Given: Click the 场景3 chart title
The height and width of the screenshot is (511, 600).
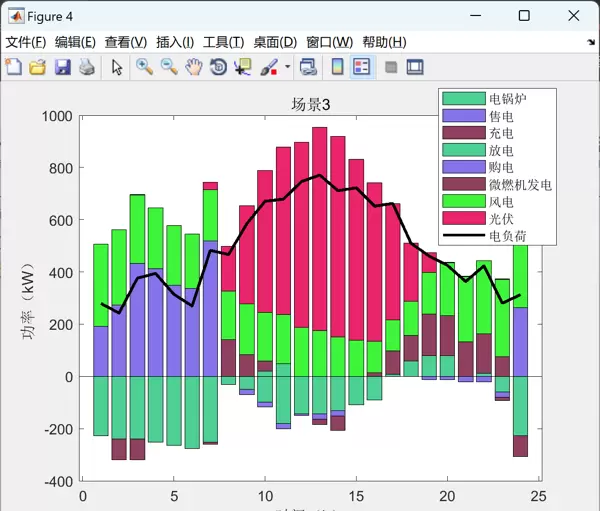Looking at the screenshot, I should [x=311, y=105].
